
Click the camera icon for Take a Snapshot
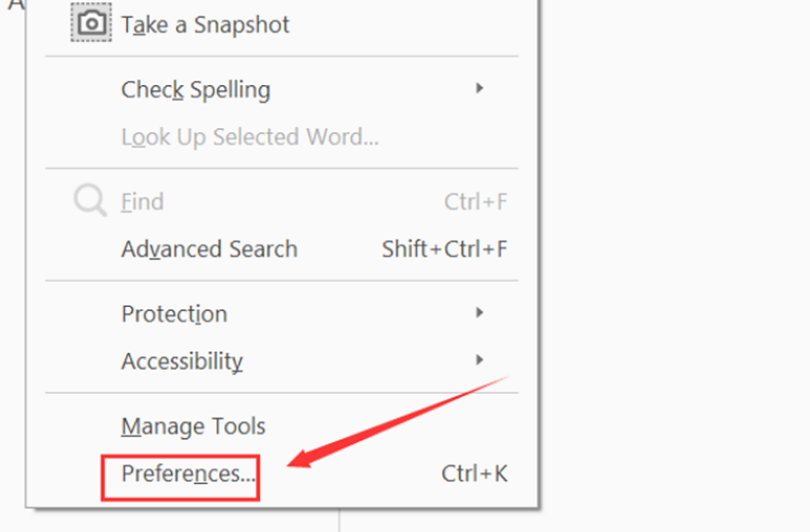tap(91, 22)
